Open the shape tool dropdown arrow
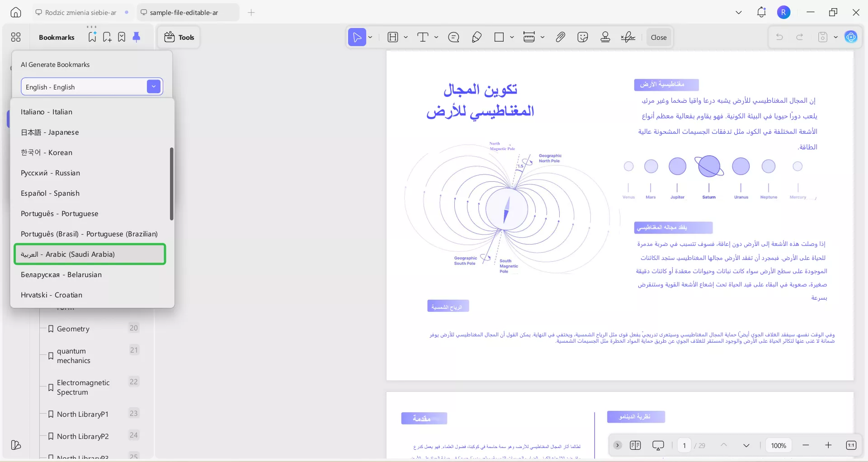 (512, 37)
